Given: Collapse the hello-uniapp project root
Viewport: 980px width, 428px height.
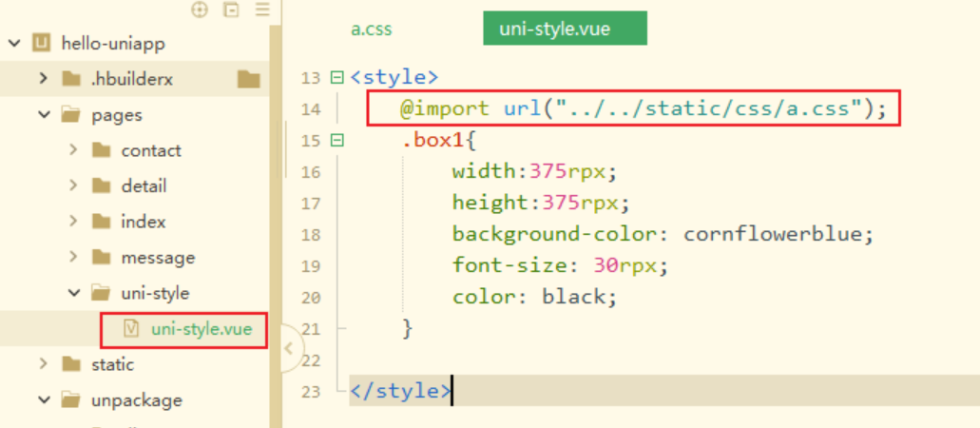Looking at the screenshot, I should click(x=14, y=43).
